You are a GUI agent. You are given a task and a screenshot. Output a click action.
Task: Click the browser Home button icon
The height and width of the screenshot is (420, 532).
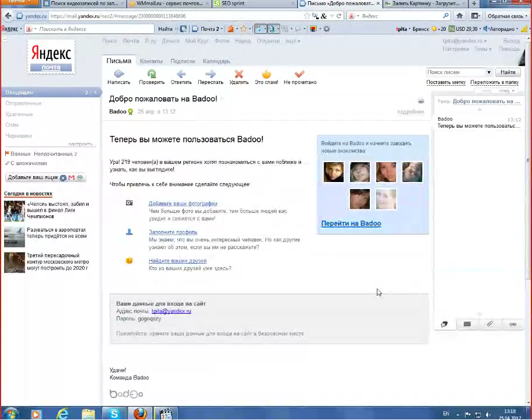click(x=460, y=16)
